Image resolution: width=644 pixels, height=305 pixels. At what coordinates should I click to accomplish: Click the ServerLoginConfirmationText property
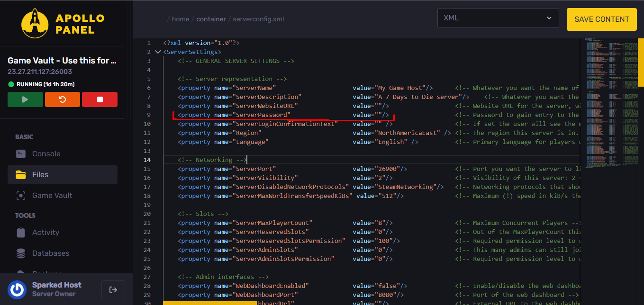285,124
